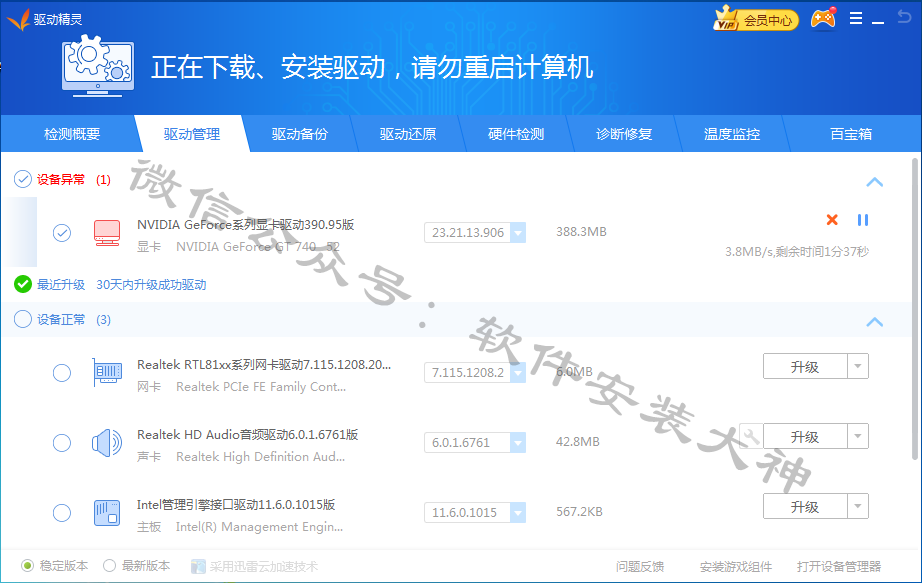922x583 pixels.
Task: Click the Intel motherboard device icon
Action: coord(107,512)
